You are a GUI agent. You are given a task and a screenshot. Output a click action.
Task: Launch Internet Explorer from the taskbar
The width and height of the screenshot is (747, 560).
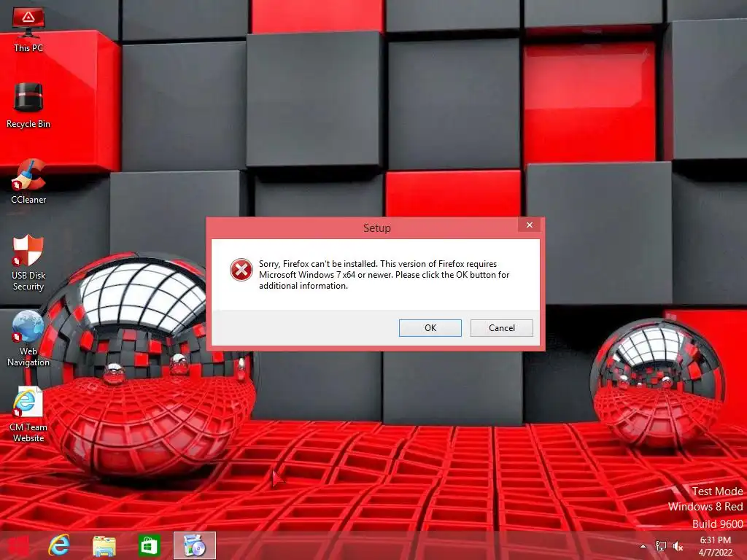click(59, 545)
